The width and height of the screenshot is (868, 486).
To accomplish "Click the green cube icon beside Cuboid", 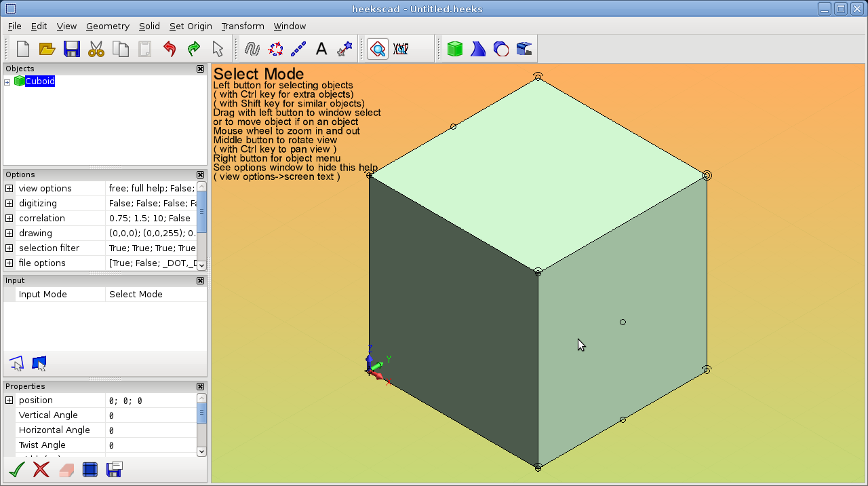I will point(19,81).
